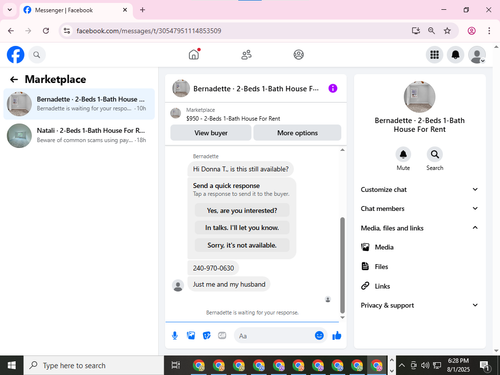Choose a GIF from composer icons
The image size is (500, 375).
(x=222, y=336)
